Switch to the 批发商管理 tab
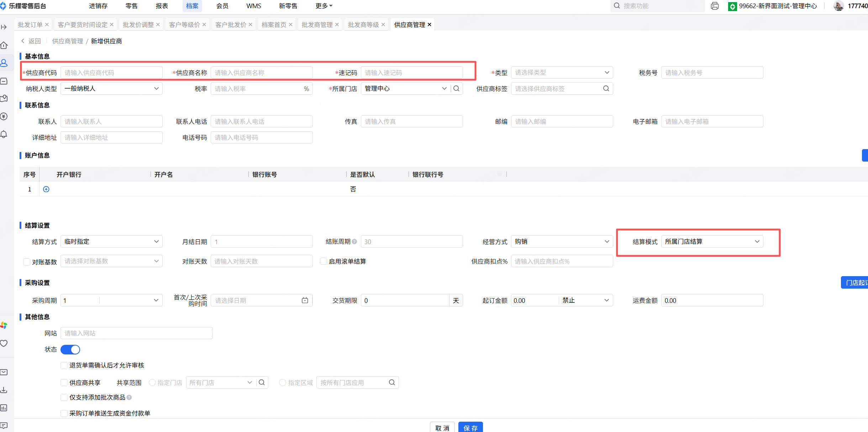Screen dimensions: 868x432 317,25
